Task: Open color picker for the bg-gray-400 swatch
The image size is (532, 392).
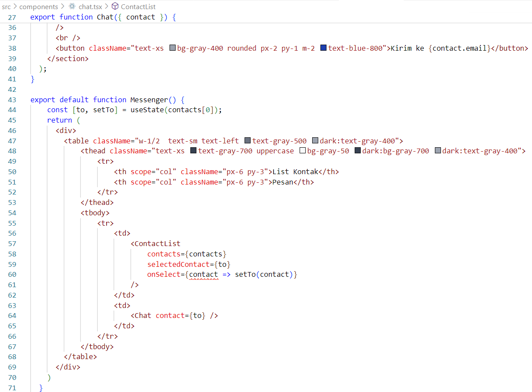Action: pyautogui.click(x=172, y=48)
